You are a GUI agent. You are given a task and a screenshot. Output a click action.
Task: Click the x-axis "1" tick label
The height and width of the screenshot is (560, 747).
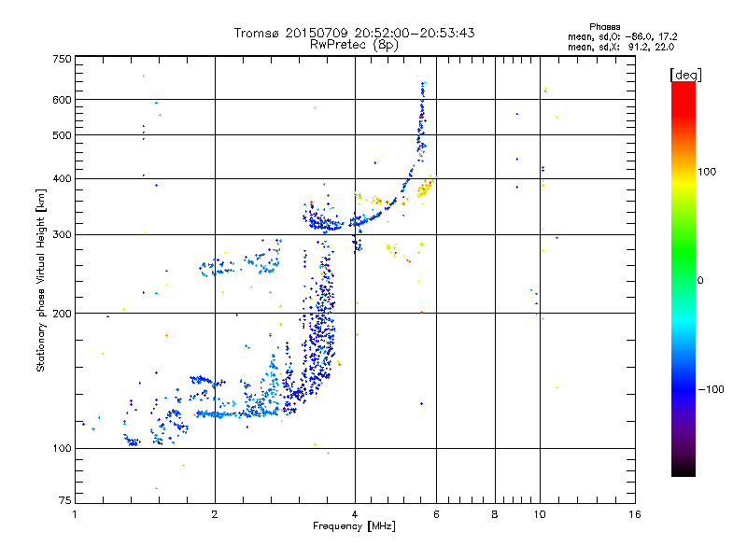(x=75, y=514)
